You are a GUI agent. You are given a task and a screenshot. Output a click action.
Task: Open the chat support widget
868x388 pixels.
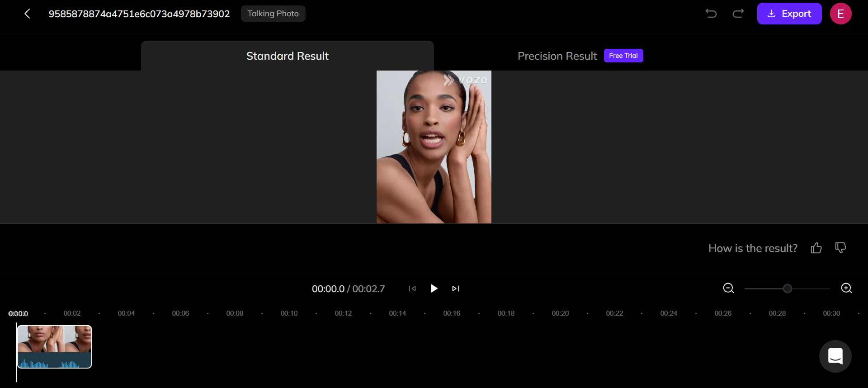835,356
